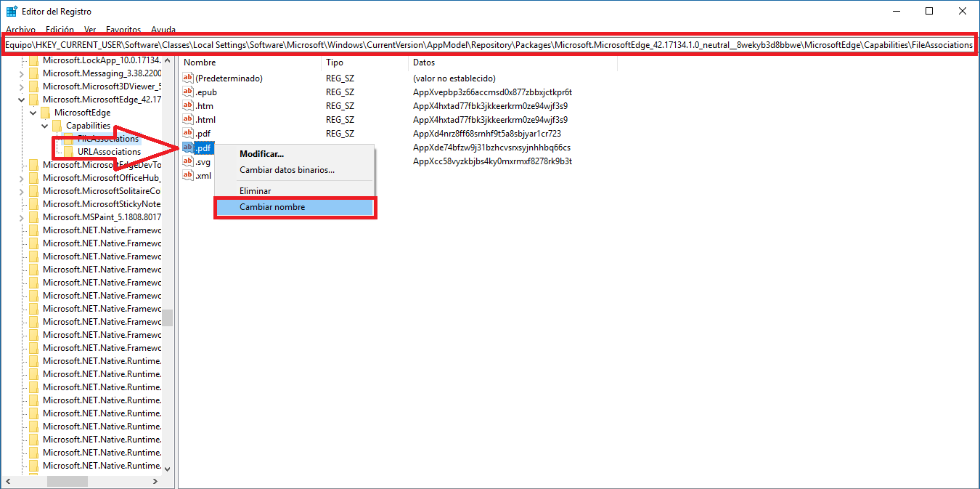980x489 pixels.
Task: Open the Favoritos menu
Action: 123,30
